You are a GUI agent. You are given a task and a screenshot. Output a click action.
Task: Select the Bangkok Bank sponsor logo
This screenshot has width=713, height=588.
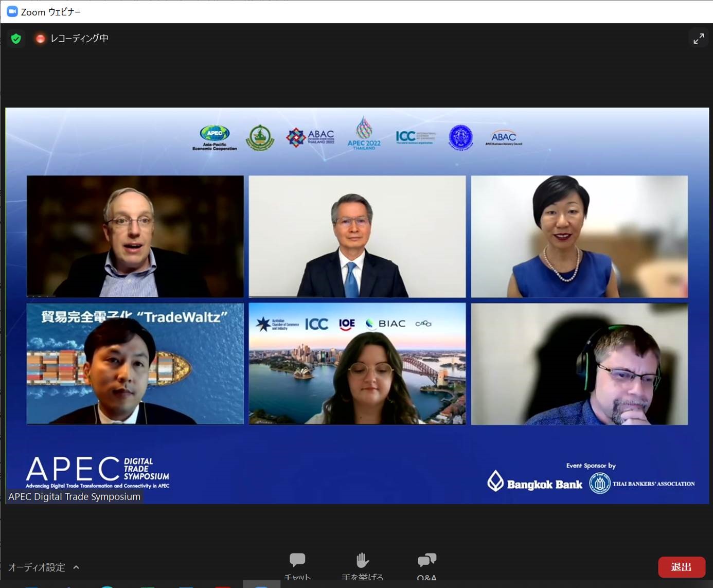[x=535, y=482]
